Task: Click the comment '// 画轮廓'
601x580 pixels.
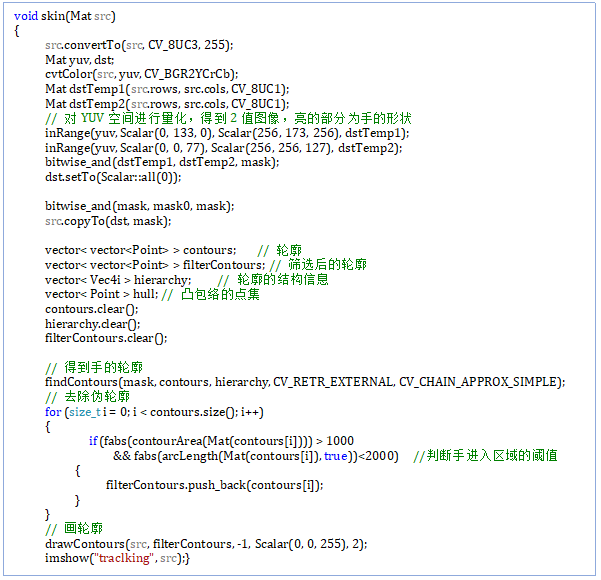Action: pos(74,529)
